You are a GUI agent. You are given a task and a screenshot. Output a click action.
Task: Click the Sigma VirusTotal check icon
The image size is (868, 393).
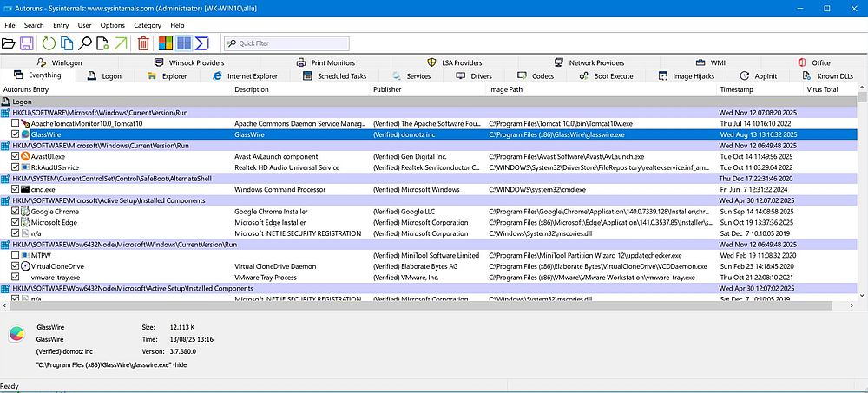coord(202,43)
